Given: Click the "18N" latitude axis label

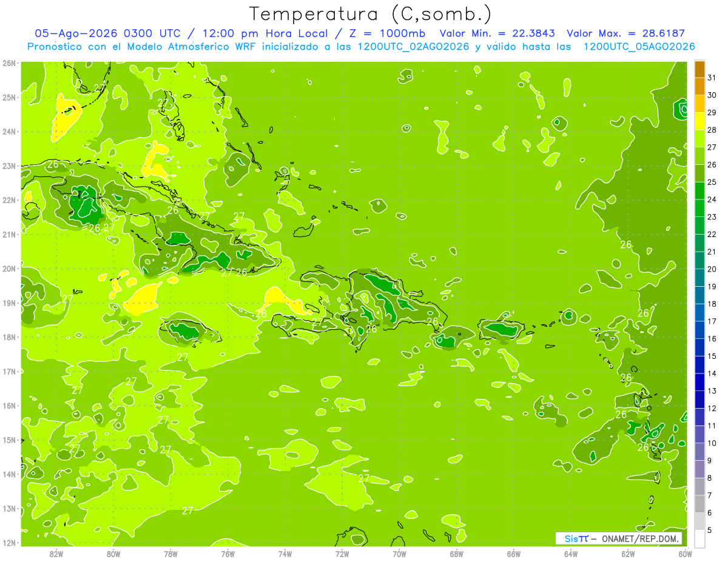Looking at the screenshot, I should pos(9,337).
